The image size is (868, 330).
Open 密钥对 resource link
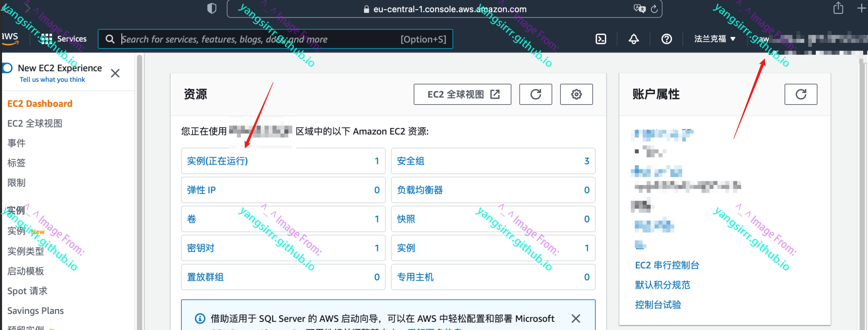click(x=201, y=248)
